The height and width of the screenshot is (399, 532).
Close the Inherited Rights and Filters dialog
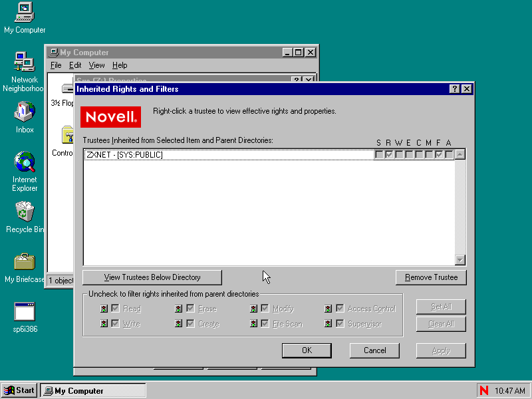coord(467,89)
